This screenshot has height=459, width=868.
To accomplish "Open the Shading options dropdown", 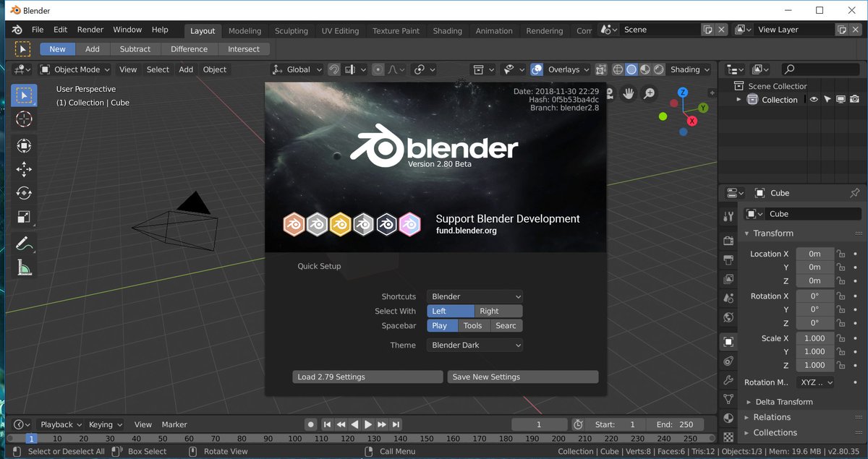I will click(690, 69).
